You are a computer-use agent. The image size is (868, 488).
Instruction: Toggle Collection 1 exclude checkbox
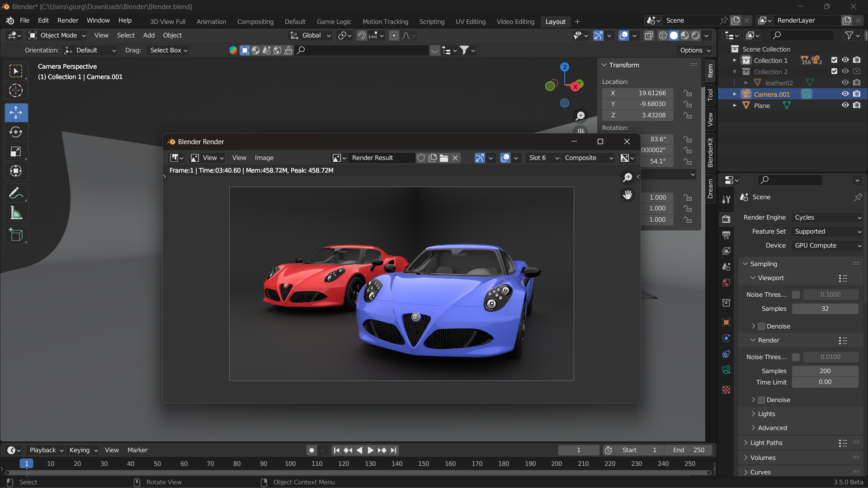pyautogui.click(x=834, y=60)
